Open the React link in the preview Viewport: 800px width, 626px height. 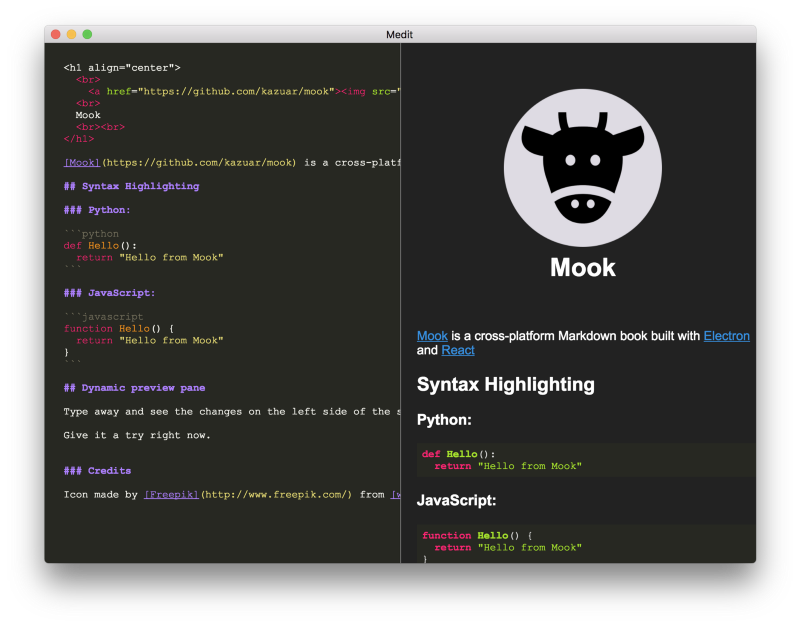(458, 351)
